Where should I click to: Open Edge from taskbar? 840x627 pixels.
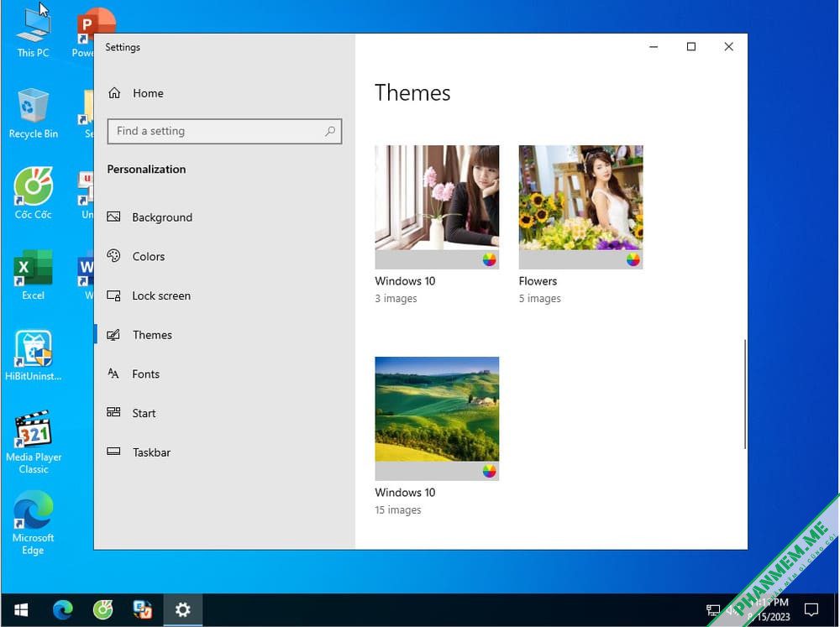coord(63,610)
